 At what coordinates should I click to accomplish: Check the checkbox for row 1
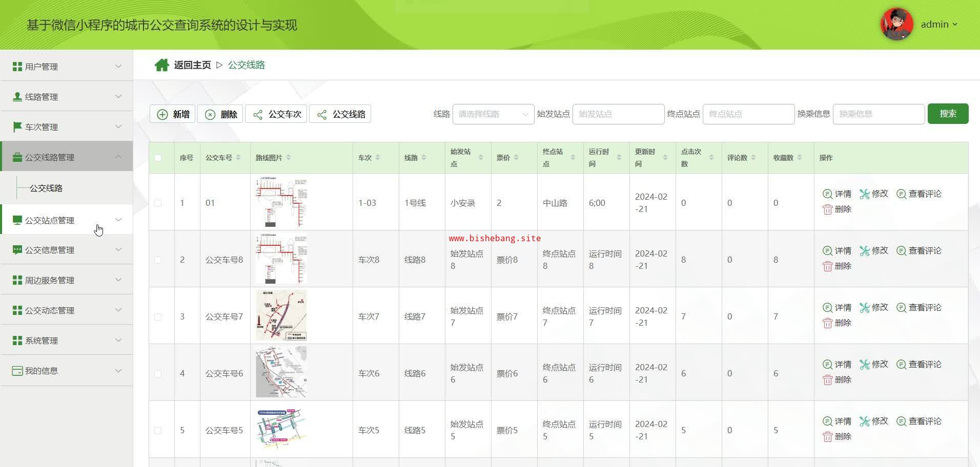[158, 203]
